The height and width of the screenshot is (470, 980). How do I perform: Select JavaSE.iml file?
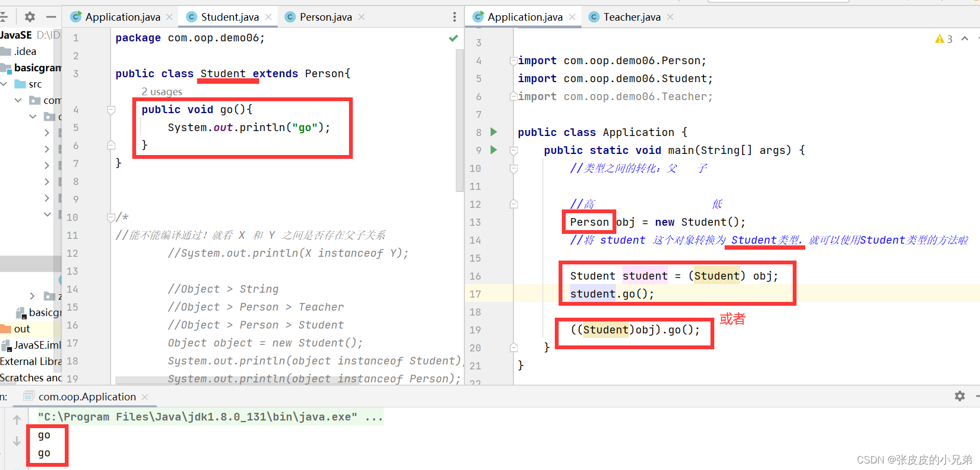tap(37, 345)
